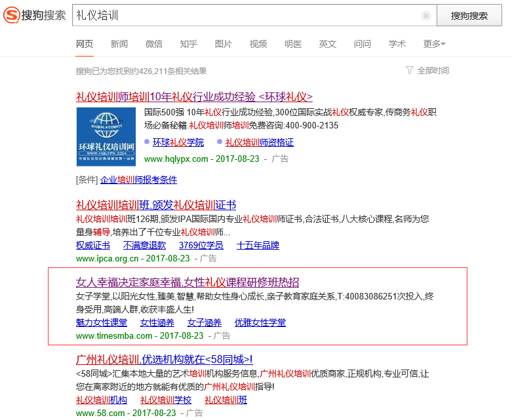
Task: Open the 企业培训师报考条件 link
Action: [x=138, y=180]
